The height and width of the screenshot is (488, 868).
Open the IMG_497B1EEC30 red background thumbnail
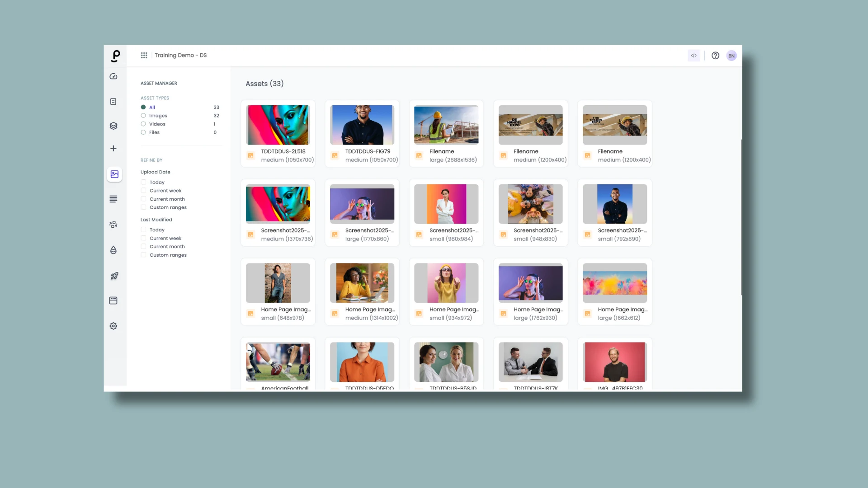pos(615,362)
